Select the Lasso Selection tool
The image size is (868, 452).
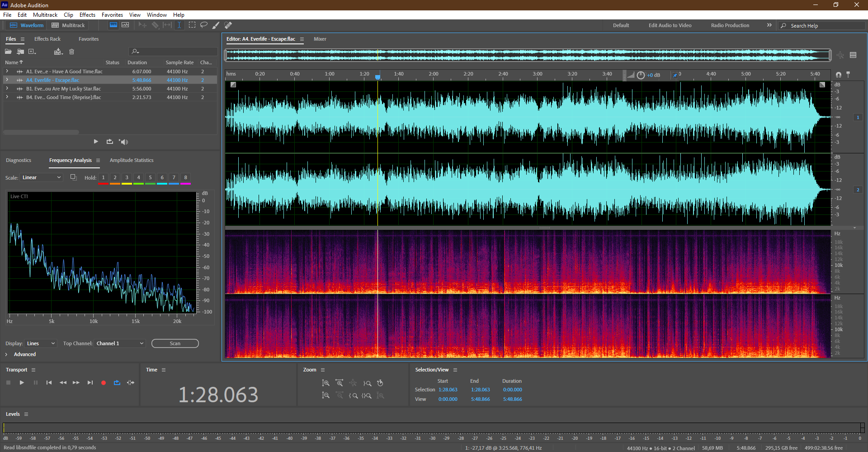[x=204, y=25]
